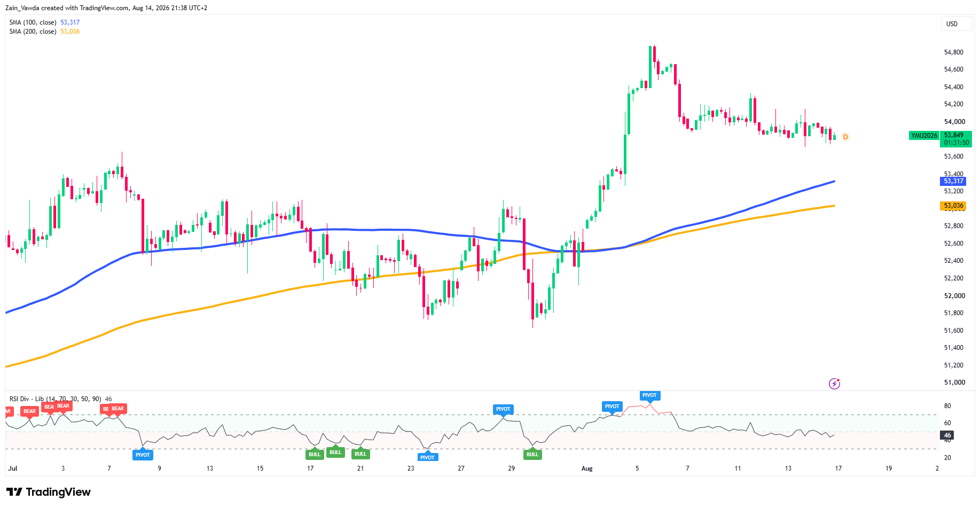980x508 pixels.
Task: Click the Aug label on the time axis
Action: pyautogui.click(x=587, y=468)
